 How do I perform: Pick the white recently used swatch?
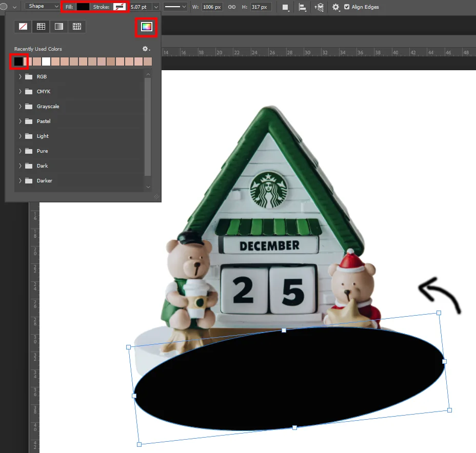pos(46,61)
